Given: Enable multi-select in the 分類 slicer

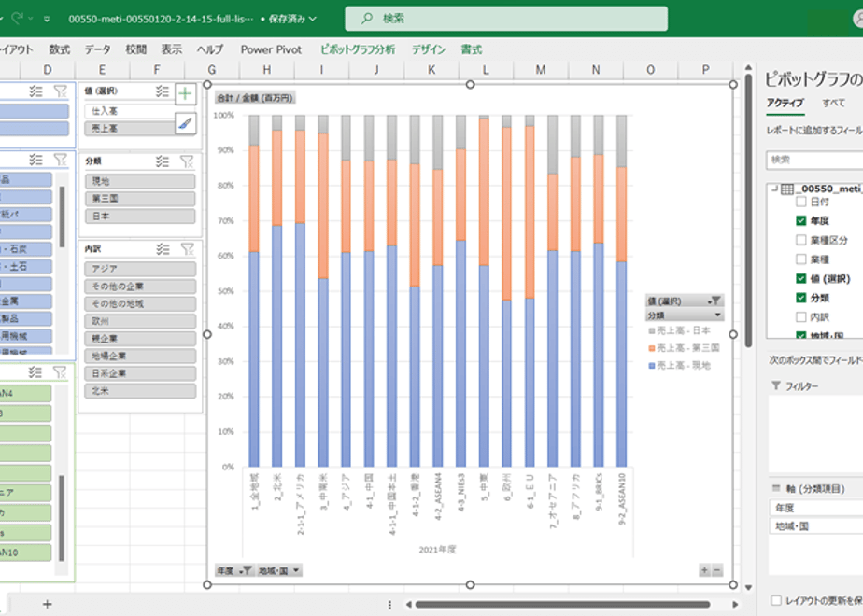Looking at the screenshot, I should pyautogui.click(x=162, y=161).
